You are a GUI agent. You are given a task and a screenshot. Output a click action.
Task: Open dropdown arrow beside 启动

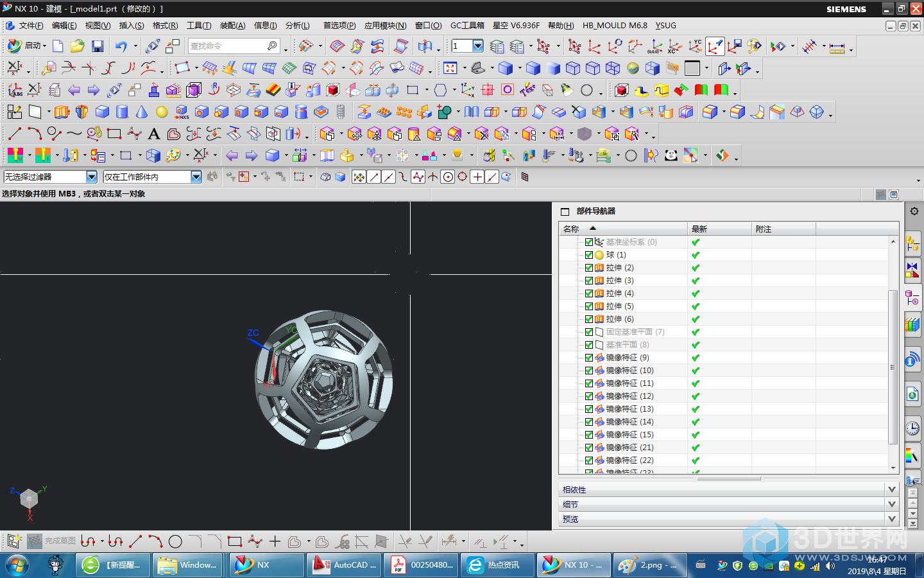click(x=44, y=46)
